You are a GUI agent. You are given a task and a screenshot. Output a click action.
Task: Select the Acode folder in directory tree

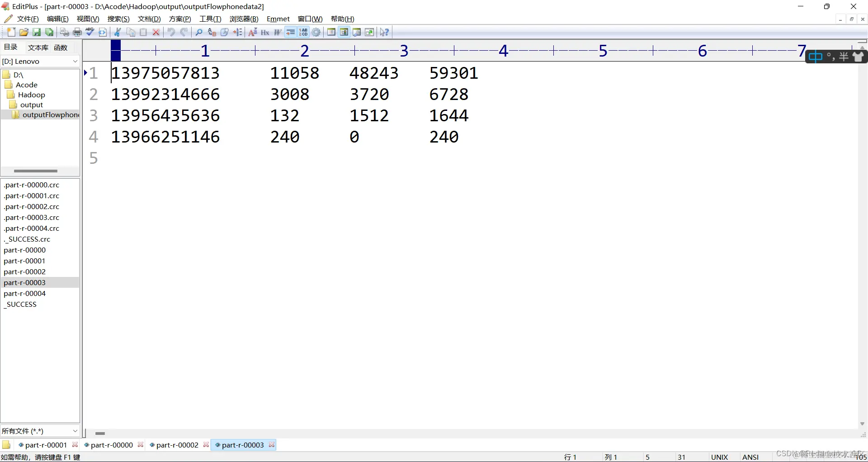(x=26, y=85)
